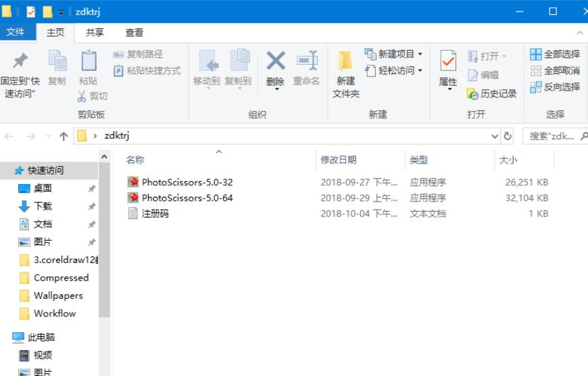Click the 26,251 KB size cell

[526, 183]
